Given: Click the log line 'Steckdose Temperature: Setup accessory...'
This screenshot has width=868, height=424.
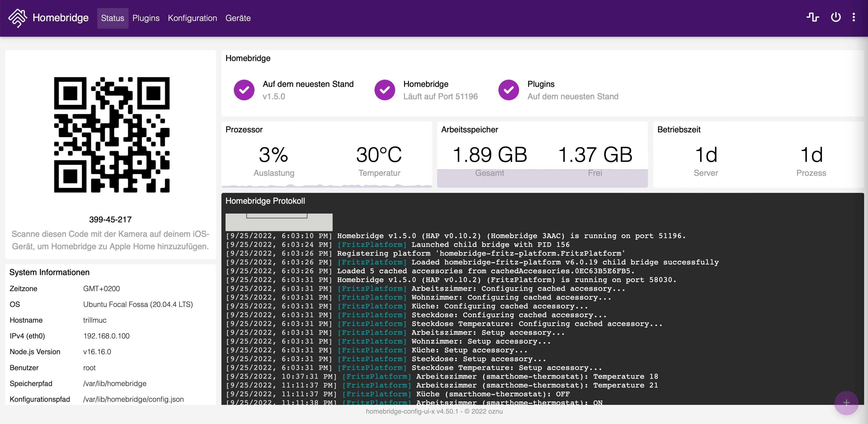Looking at the screenshot, I should pyautogui.click(x=506, y=368).
